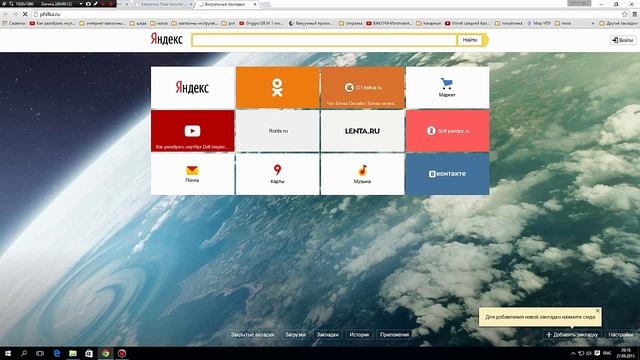Open the История history button
Viewport: 640px width, 360px height.
pos(359,334)
